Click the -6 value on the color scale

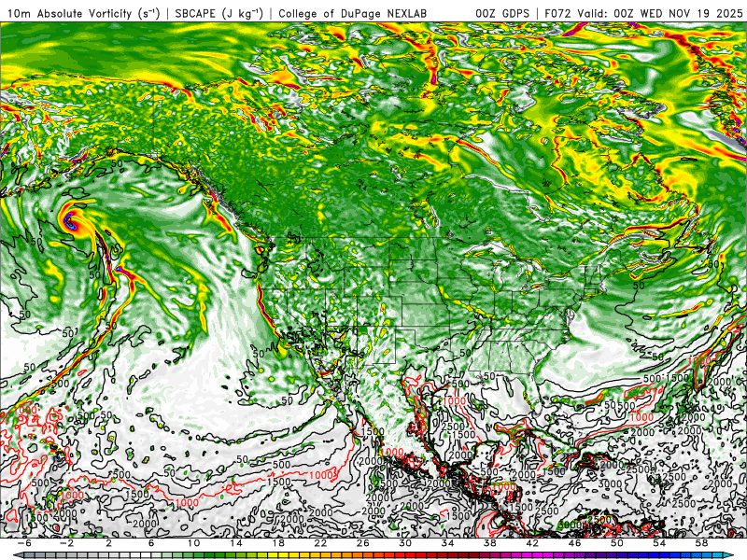(x=24, y=543)
